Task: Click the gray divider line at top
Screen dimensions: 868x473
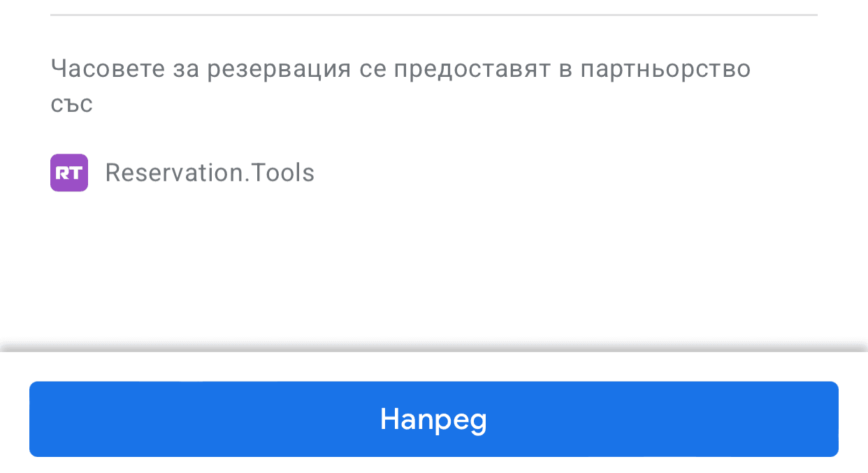Action: point(433,15)
